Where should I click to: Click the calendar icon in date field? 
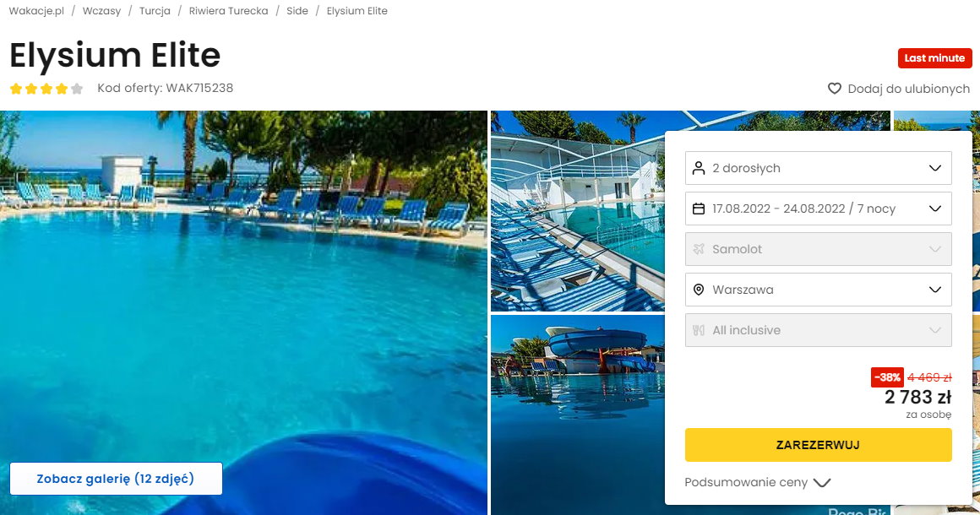click(x=699, y=209)
